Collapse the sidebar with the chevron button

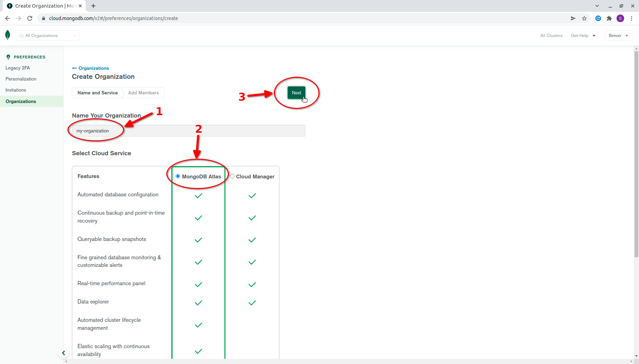click(64, 353)
